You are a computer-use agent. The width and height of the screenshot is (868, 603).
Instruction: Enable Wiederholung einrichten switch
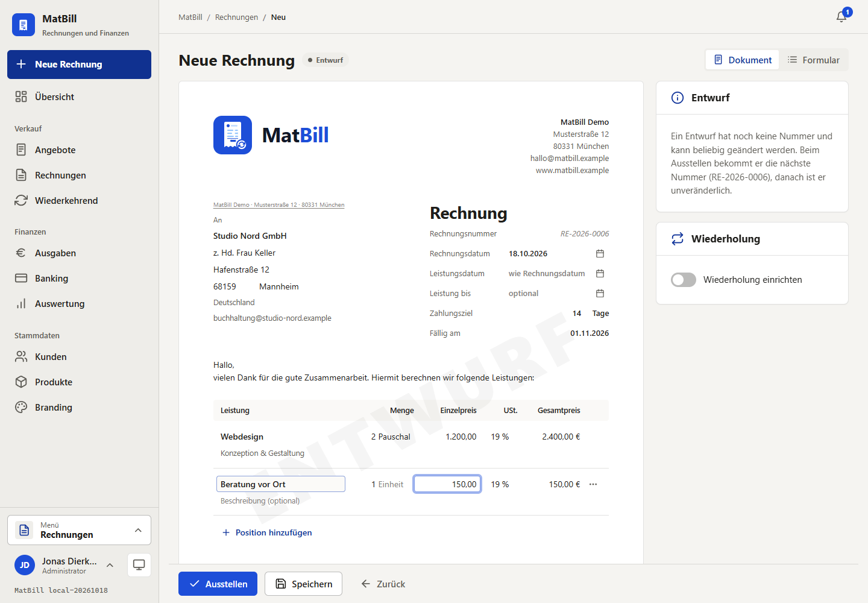[684, 280]
